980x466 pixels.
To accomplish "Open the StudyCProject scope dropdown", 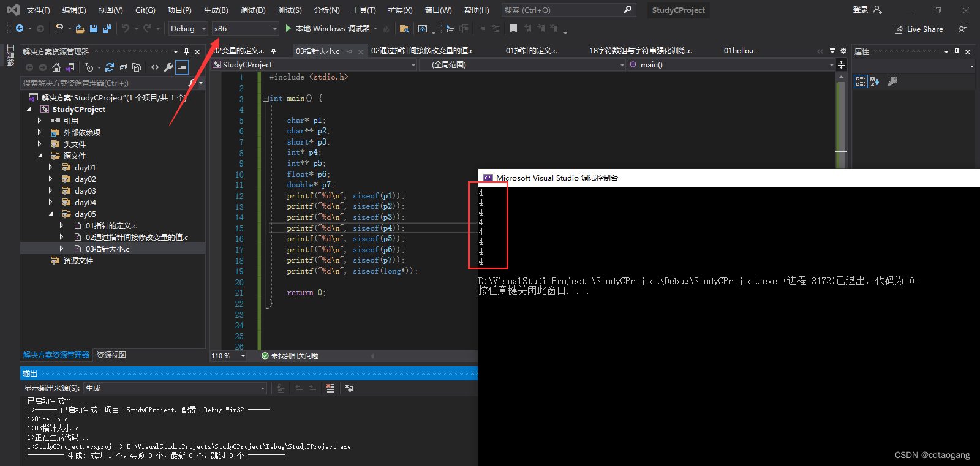I will (314, 64).
